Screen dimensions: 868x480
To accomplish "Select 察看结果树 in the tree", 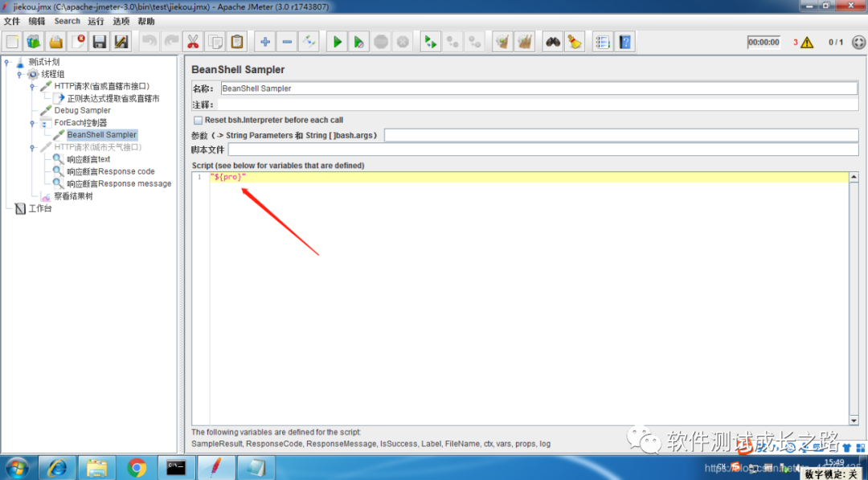I will [x=74, y=196].
